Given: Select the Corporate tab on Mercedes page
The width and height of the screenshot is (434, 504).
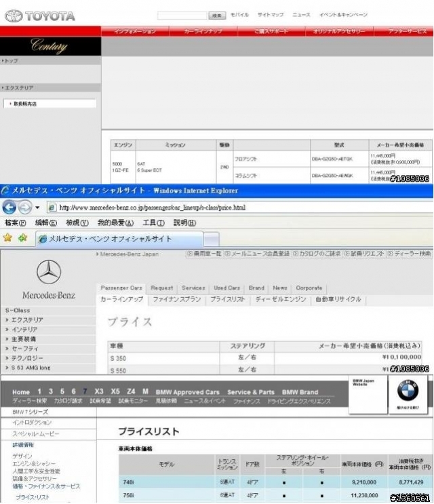Looking at the screenshot, I should [x=309, y=288].
